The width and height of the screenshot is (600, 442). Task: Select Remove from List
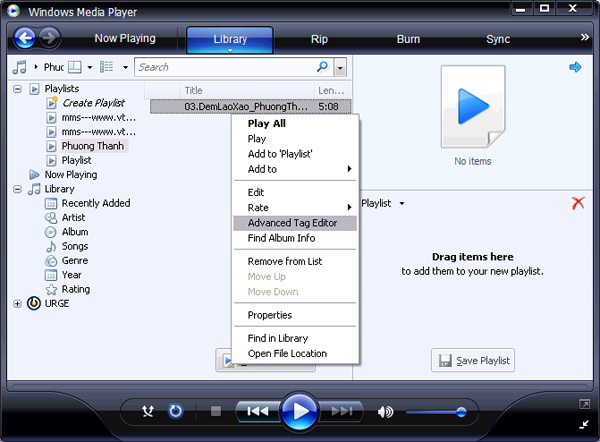(x=295, y=261)
